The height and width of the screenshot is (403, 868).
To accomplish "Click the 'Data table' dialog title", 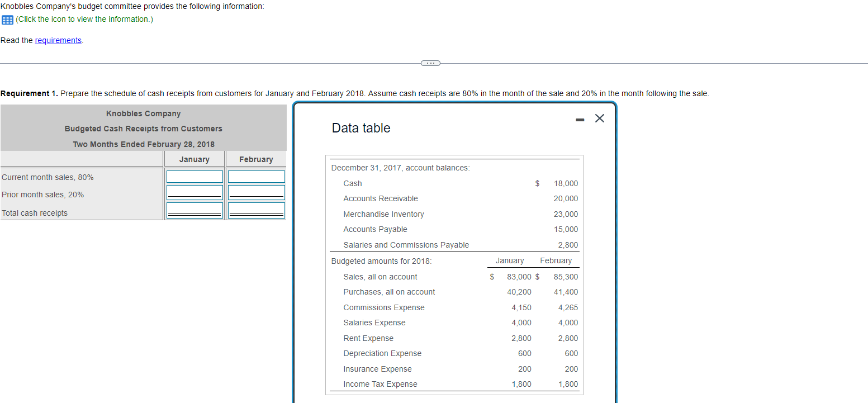I will [361, 128].
